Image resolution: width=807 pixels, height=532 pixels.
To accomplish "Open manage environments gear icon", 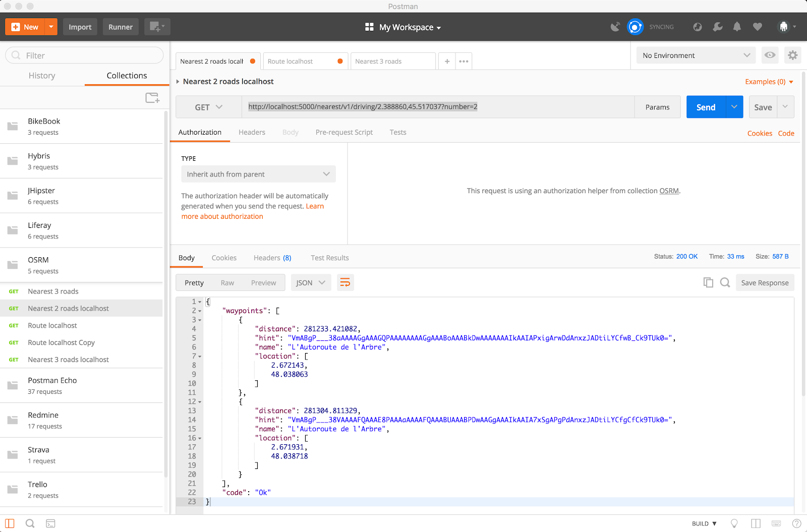I will [792, 55].
